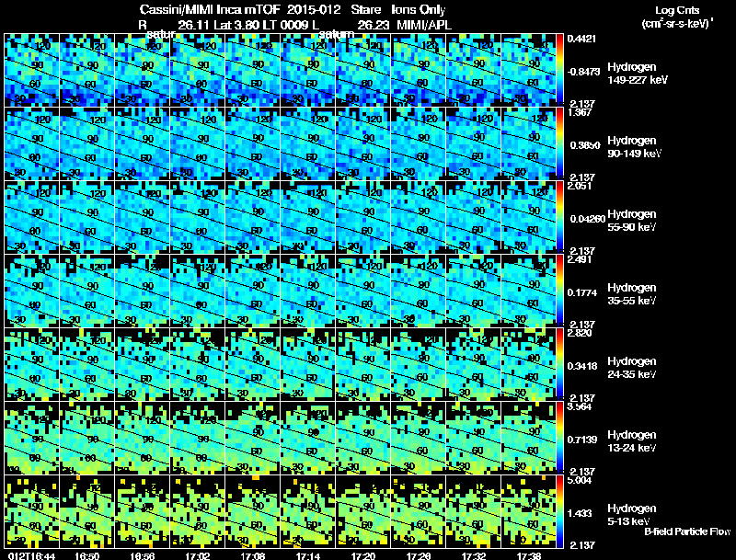This screenshot has height=560, width=736.
Task: Click the Hydrogen 149-227 keV row label
Action: pyautogui.click(x=638, y=74)
